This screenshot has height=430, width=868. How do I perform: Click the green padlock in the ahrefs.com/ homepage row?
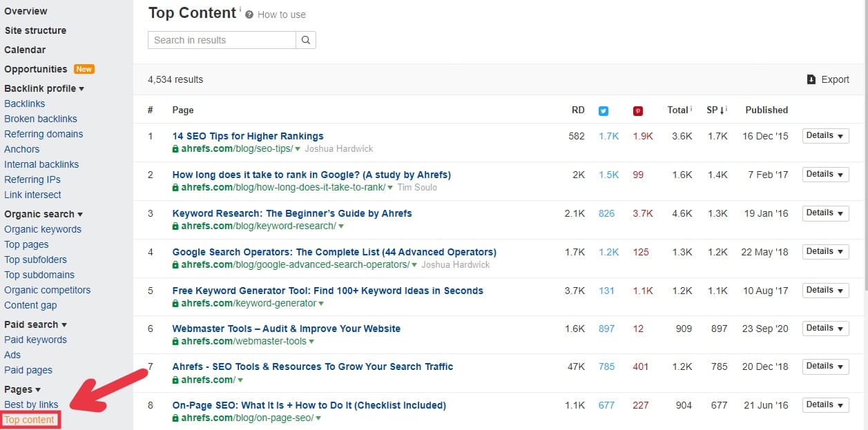pyautogui.click(x=175, y=380)
